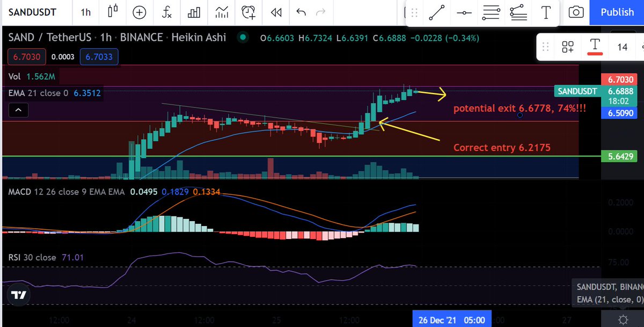Click the Compare or add symbol icon
Image resolution: width=644 pixels, height=327 pixels.
click(140, 12)
